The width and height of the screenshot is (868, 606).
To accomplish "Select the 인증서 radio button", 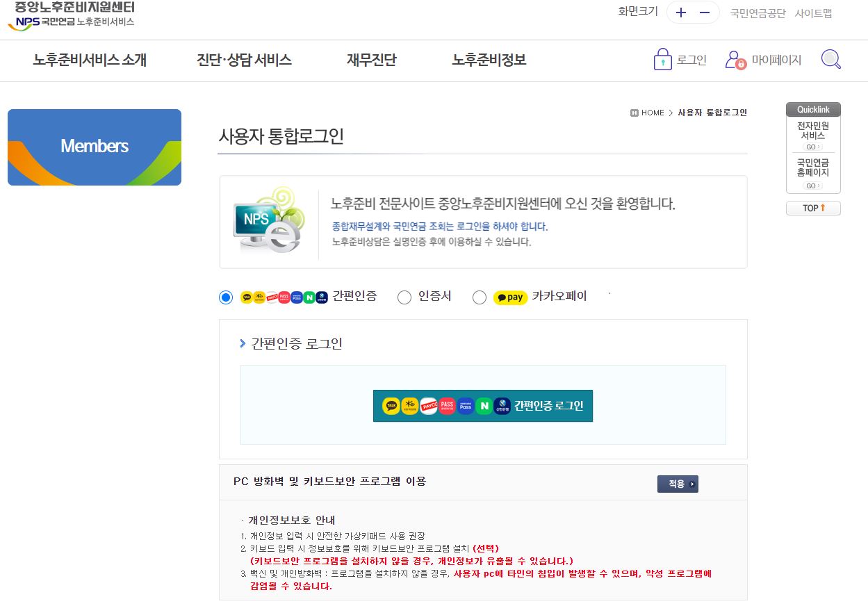I will click(x=404, y=297).
